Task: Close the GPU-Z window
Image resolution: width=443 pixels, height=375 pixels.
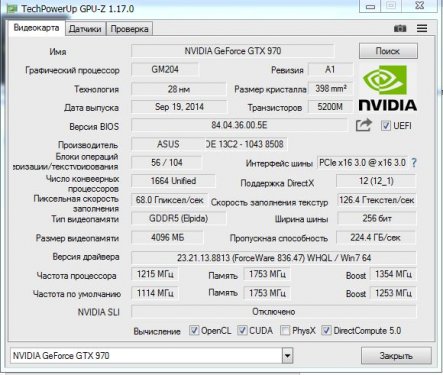Action: tap(420, 6)
